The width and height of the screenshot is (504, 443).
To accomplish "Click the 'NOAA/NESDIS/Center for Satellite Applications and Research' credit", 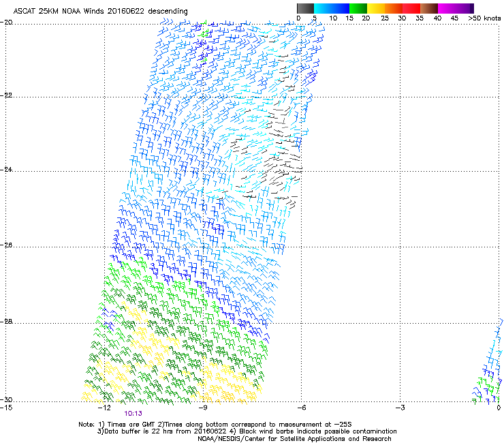I will pos(294,439).
